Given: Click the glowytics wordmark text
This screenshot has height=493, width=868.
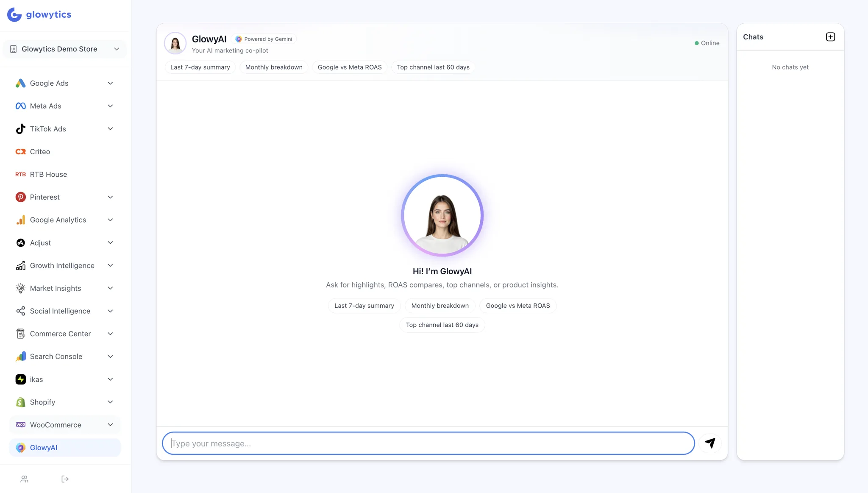Looking at the screenshot, I should click(49, 14).
